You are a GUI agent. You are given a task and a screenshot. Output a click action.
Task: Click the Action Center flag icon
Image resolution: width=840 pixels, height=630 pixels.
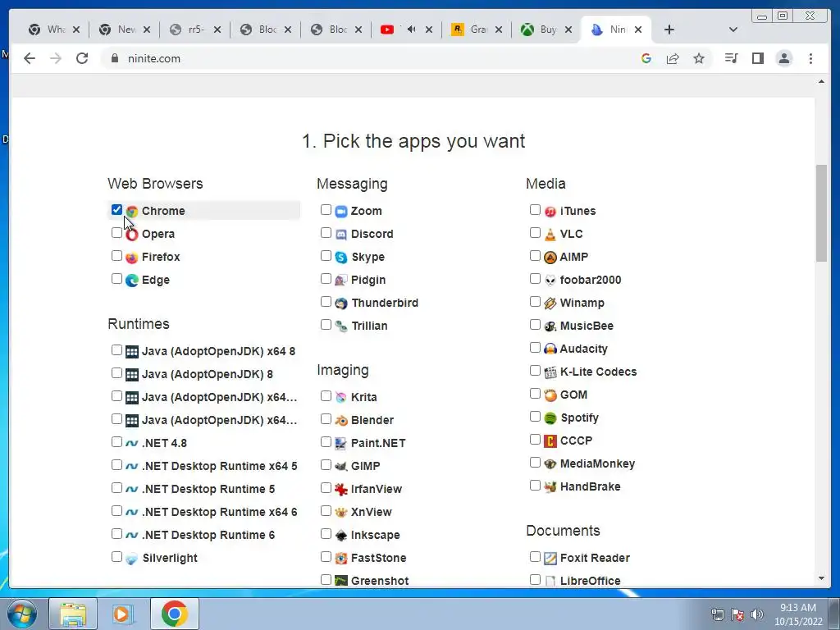pyautogui.click(x=737, y=614)
